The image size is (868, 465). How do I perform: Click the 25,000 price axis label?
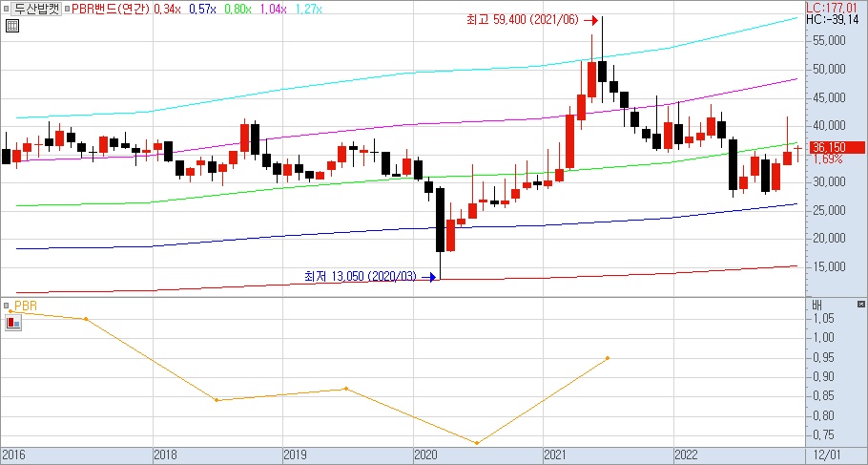click(x=829, y=210)
